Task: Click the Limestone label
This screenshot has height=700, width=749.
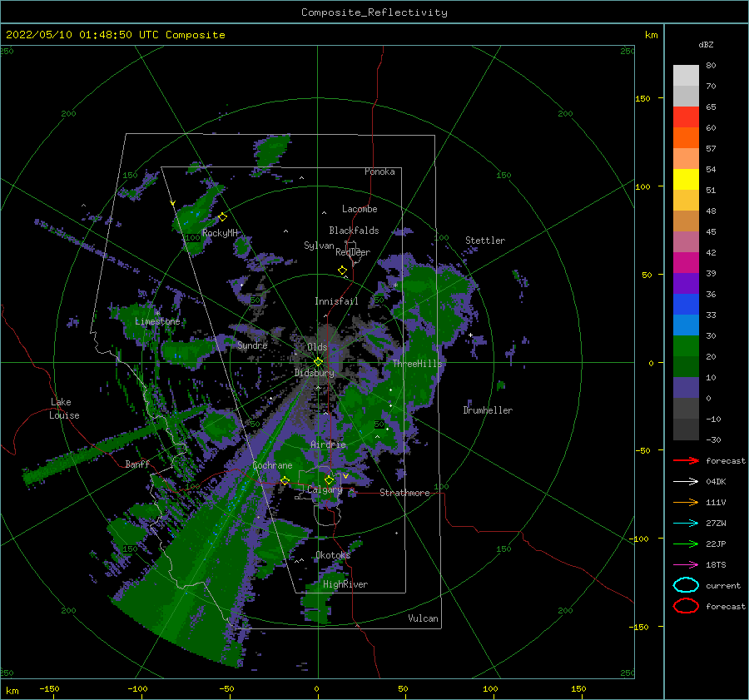Action: coord(157,321)
